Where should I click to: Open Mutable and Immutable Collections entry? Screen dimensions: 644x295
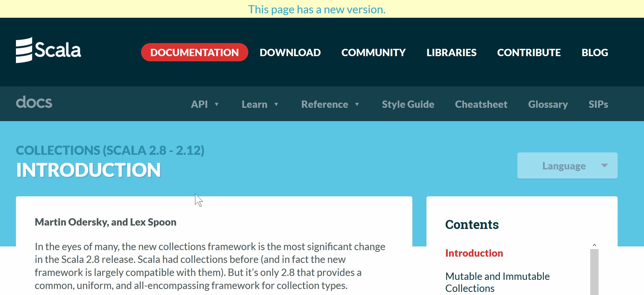[x=497, y=282]
